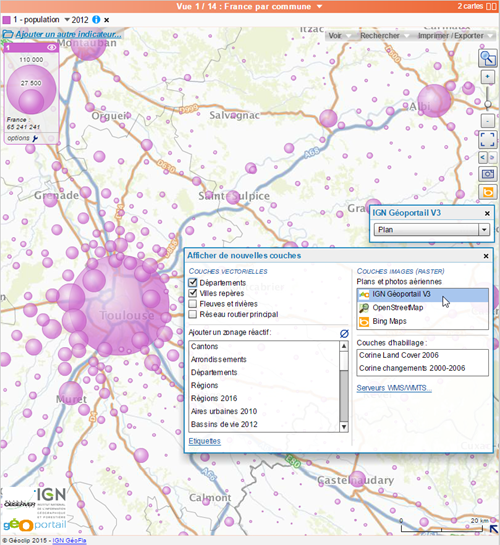Viewport: 500px width, 545px height.
Task: Open the folder icon for adding indicator
Action: pyautogui.click(x=8, y=34)
